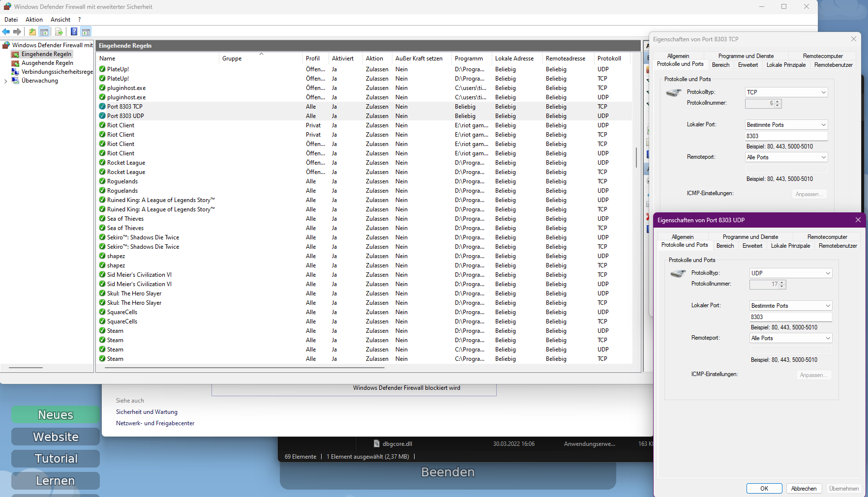Expand the Überwachung tree node
868x497 pixels.
(5, 81)
